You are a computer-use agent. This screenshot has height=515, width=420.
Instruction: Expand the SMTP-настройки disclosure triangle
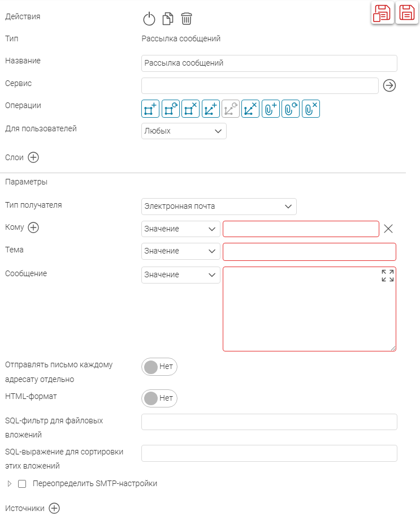(10, 484)
